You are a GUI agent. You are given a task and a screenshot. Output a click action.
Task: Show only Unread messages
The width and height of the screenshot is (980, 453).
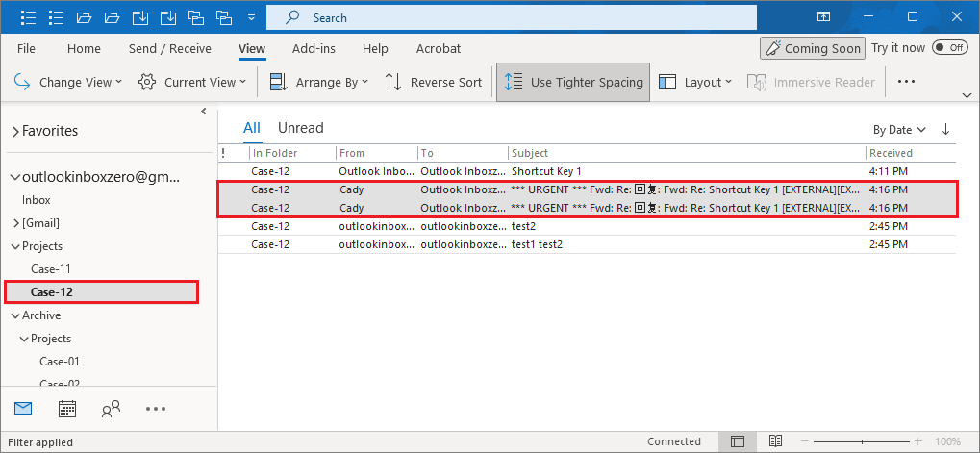300,128
